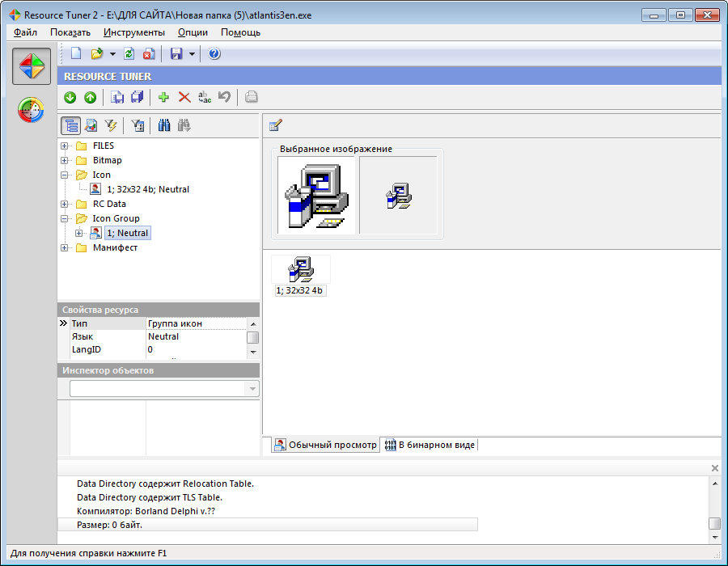Click the filter with lightning icon
The image size is (728, 566).
(111, 125)
